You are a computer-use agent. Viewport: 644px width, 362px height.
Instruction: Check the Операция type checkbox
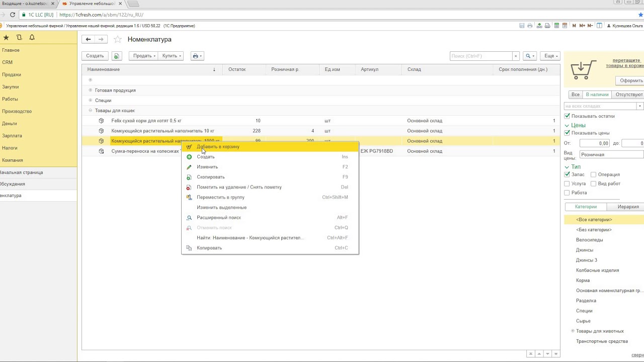point(594,174)
